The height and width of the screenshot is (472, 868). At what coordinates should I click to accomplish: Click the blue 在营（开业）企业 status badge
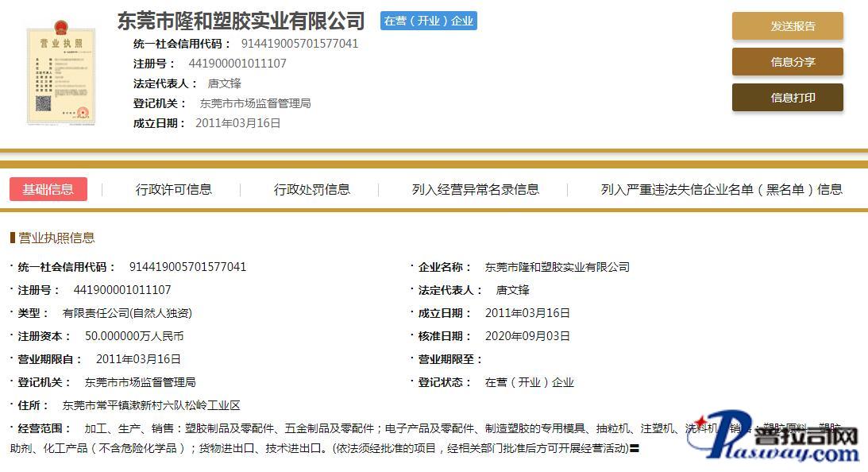(429, 21)
